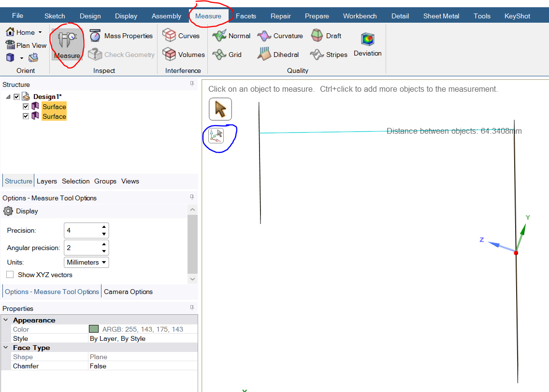Open the Camera Options tab
The height and width of the screenshot is (392, 549).
[128, 292]
